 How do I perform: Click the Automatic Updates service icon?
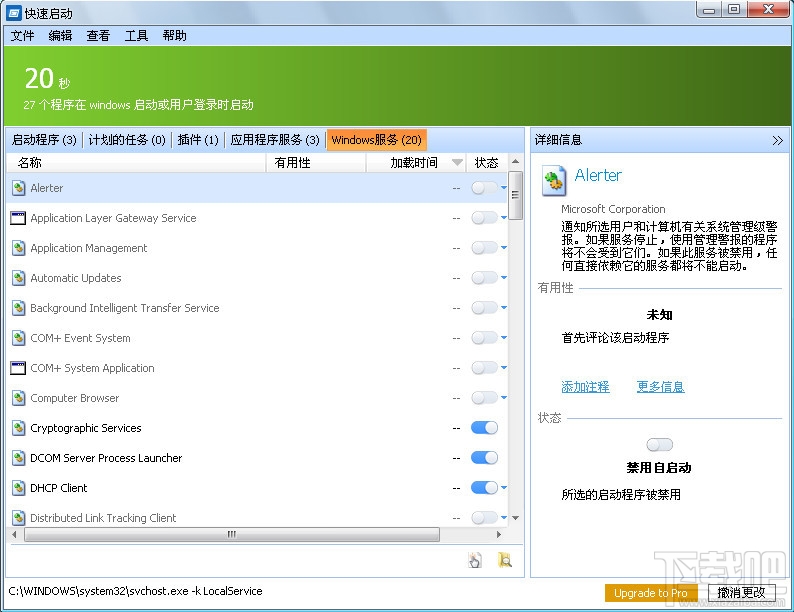click(x=19, y=278)
